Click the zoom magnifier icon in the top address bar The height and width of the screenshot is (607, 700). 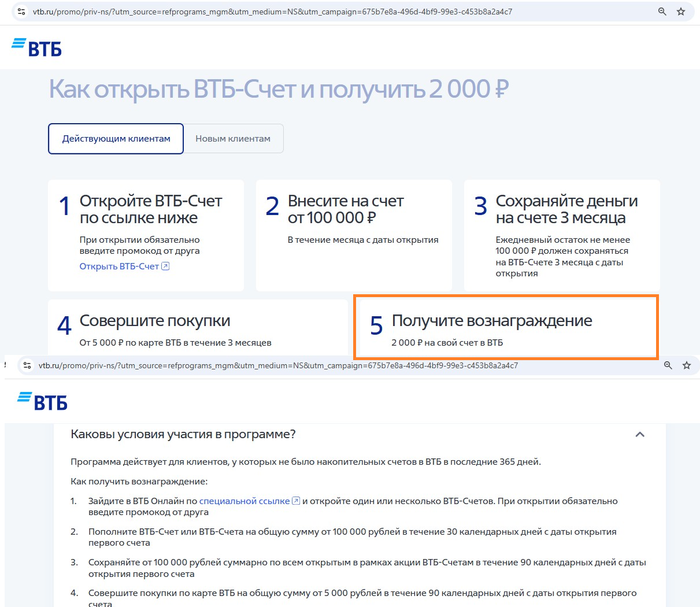[x=662, y=12]
